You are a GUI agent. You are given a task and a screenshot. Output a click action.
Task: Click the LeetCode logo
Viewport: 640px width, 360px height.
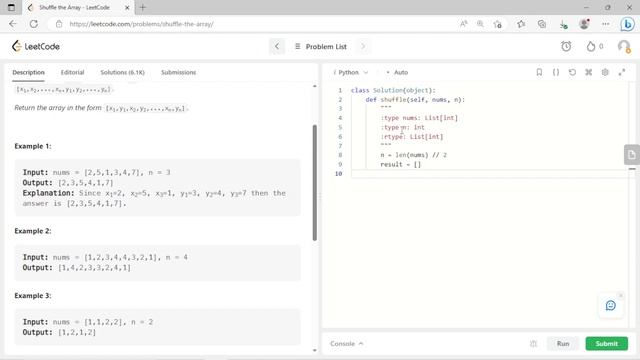(36, 47)
